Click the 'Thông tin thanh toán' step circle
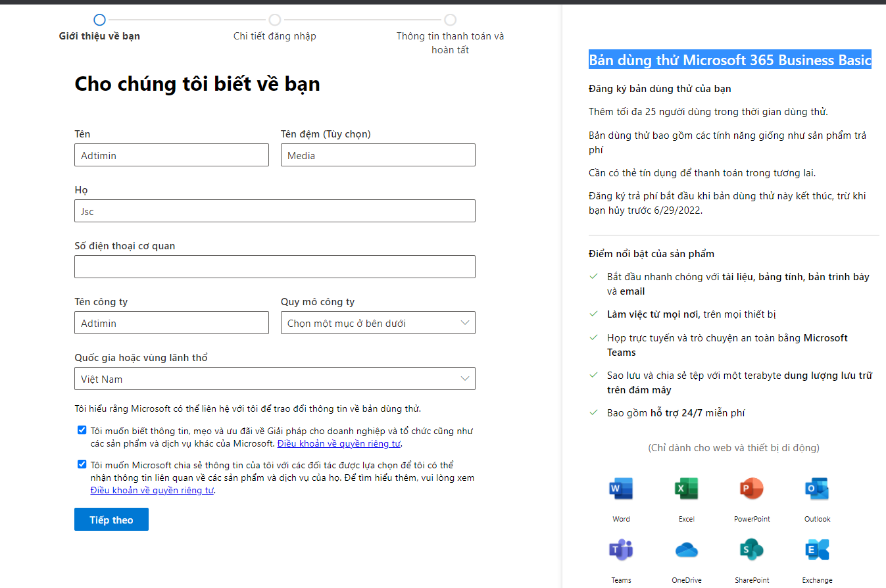 pyautogui.click(x=450, y=20)
